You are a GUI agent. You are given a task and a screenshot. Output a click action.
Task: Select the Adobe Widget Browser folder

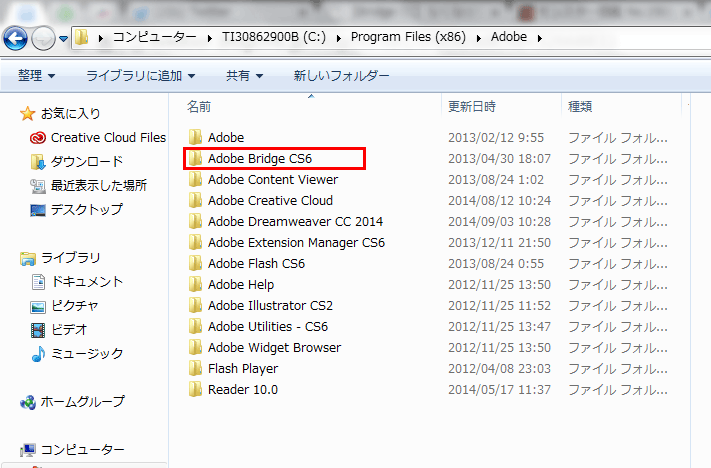pyautogui.click(x=274, y=348)
